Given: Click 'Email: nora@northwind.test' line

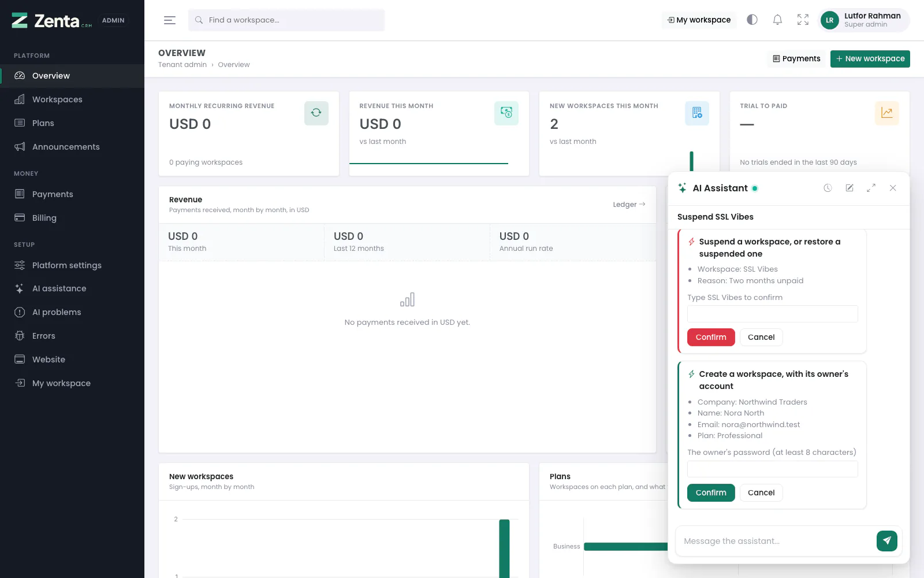Looking at the screenshot, I should point(748,425).
